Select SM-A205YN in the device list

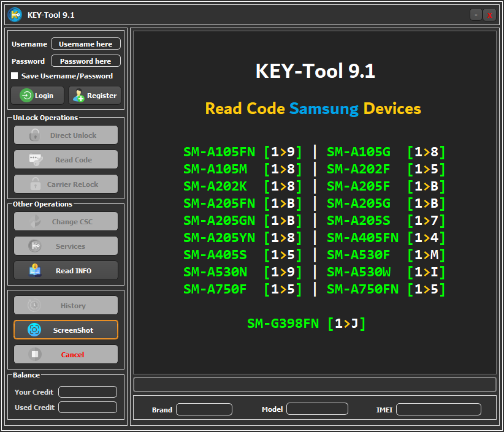(220, 238)
